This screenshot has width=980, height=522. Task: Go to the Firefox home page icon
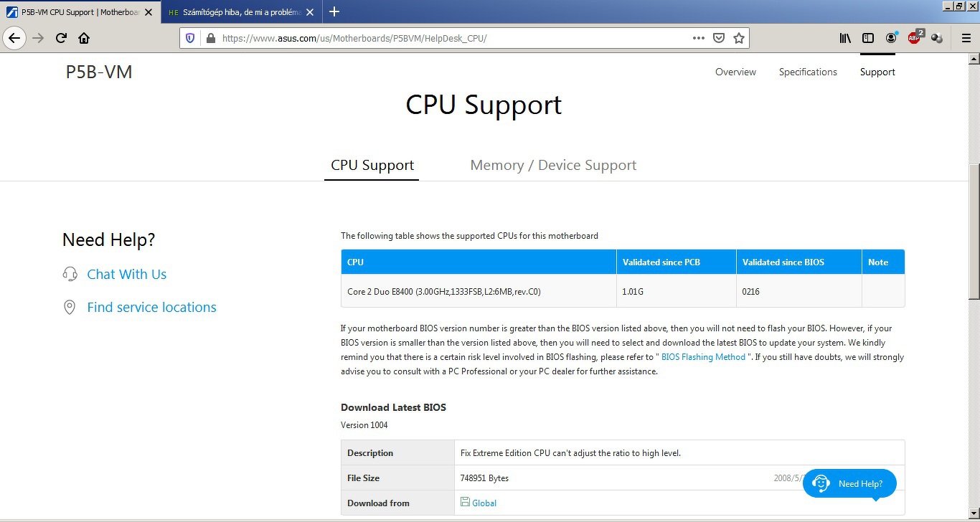(84, 38)
